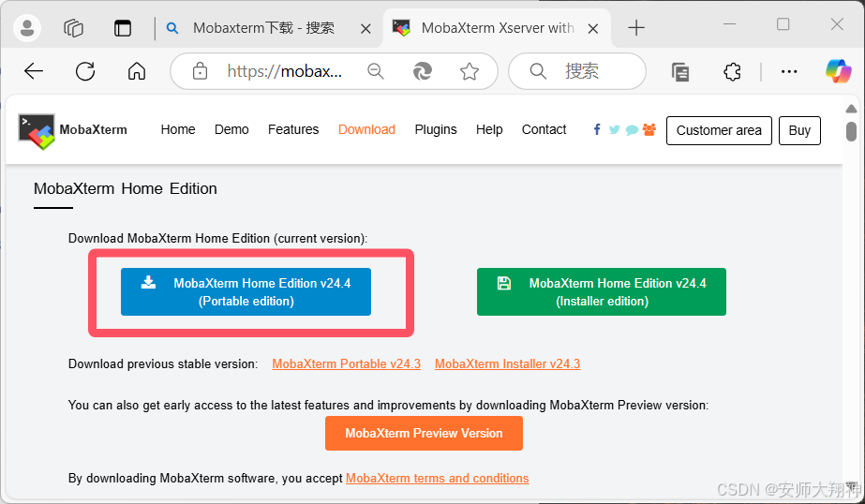865x504 pixels.
Task: Refresh the current page
Action: [x=85, y=71]
